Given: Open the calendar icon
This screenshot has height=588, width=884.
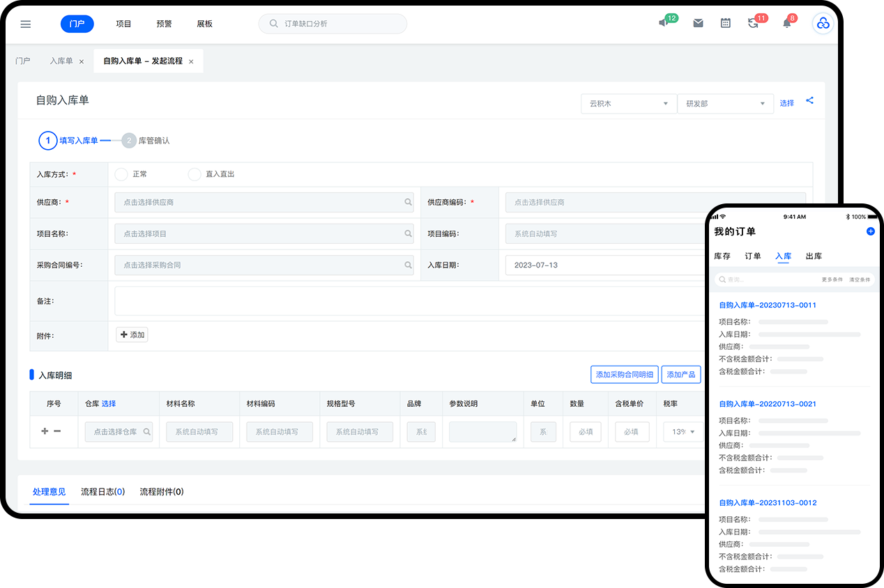Looking at the screenshot, I should (x=726, y=23).
